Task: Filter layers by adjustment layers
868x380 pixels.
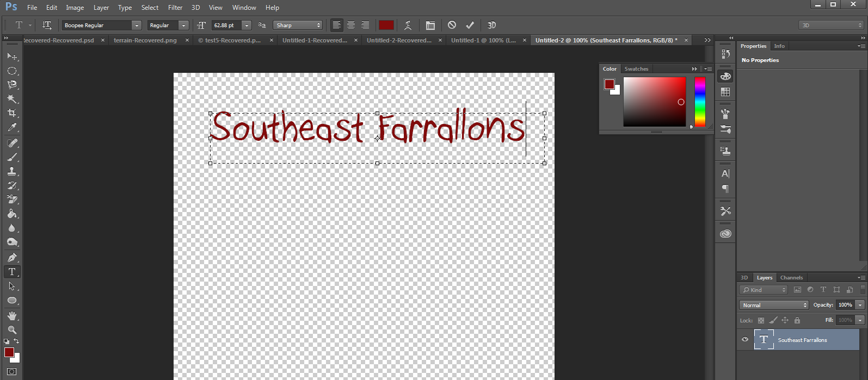Action: pos(810,290)
